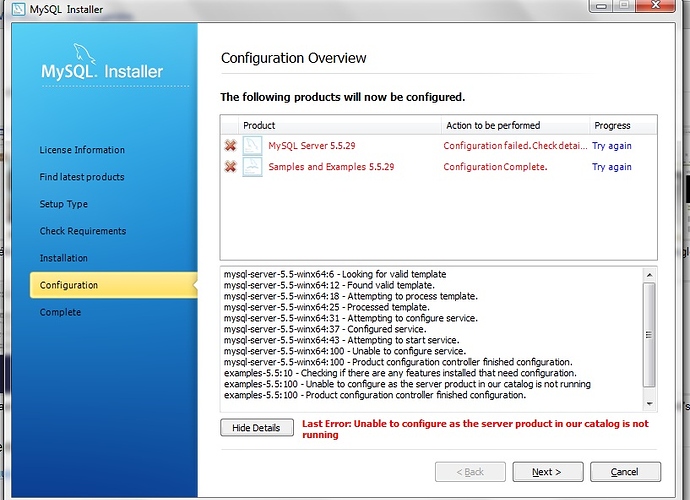Click the Samples and Examples 5.5.29 name
Screen dimensions: 690x500
click(331, 167)
